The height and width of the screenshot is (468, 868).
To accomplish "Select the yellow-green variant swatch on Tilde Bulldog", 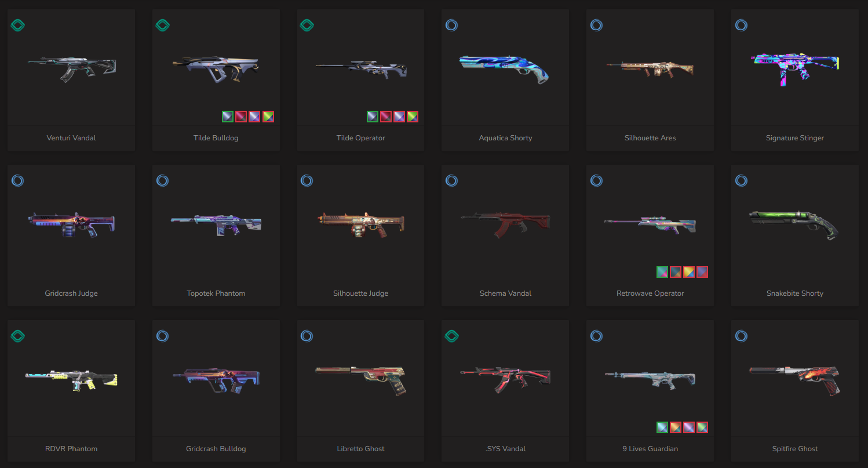I will (268, 117).
